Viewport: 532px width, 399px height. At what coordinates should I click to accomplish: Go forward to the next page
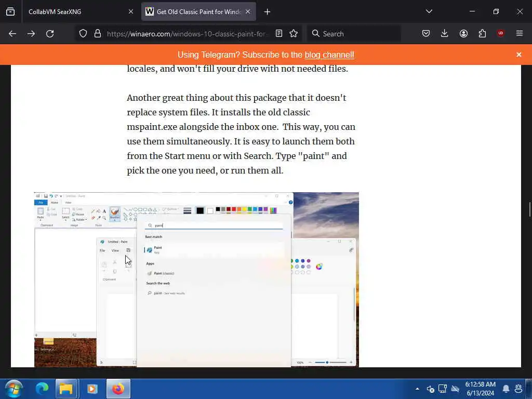point(31,34)
